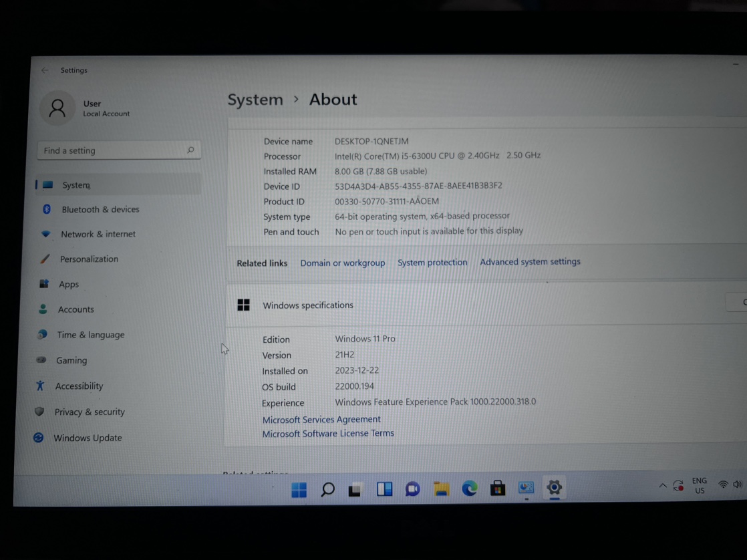Click the Installed on date 2023-12-22
Viewport: 747px width, 560px height.
[357, 370]
